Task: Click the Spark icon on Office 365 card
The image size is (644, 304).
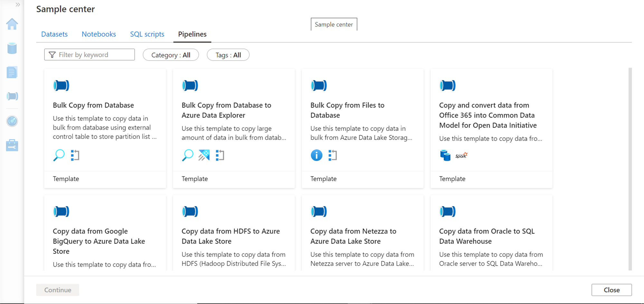Action: 461,156
